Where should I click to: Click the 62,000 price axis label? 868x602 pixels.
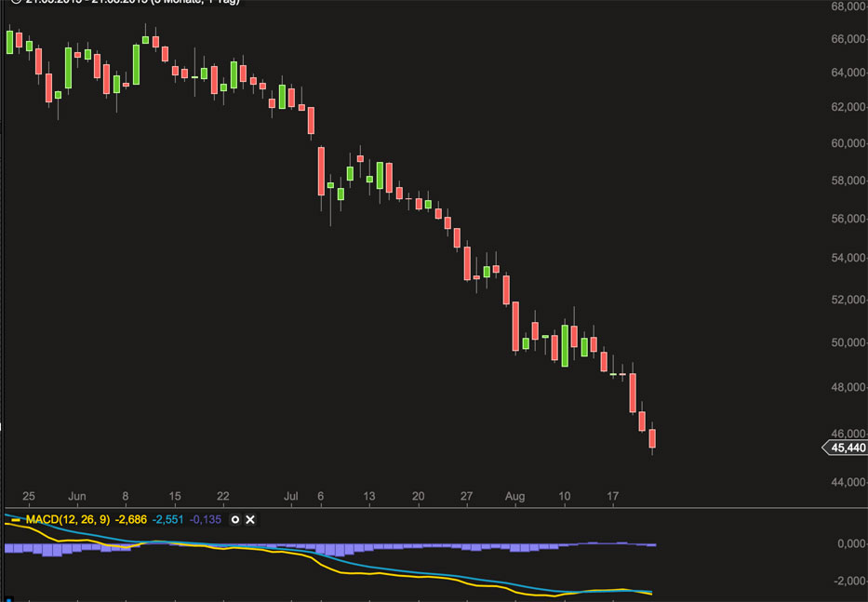pyautogui.click(x=848, y=106)
